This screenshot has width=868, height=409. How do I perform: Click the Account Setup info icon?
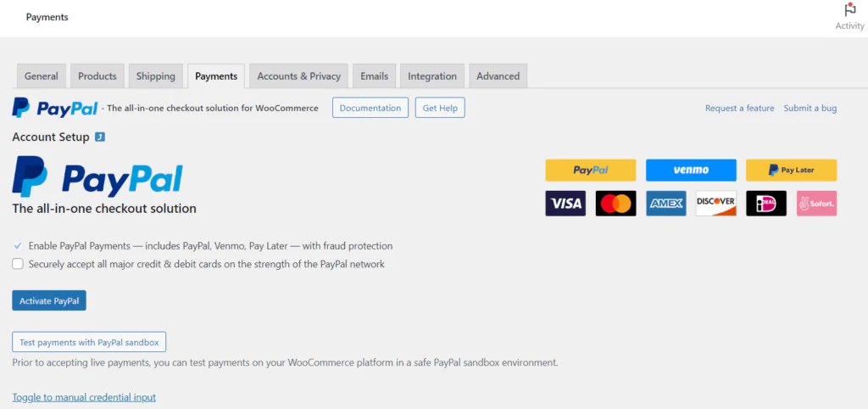pos(100,137)
